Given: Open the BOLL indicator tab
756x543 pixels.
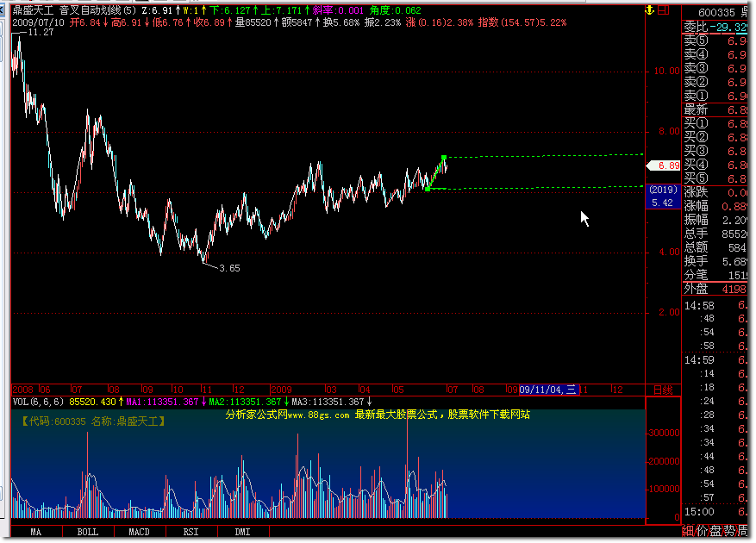Looking at the screenshot, I should pos(88,532).
